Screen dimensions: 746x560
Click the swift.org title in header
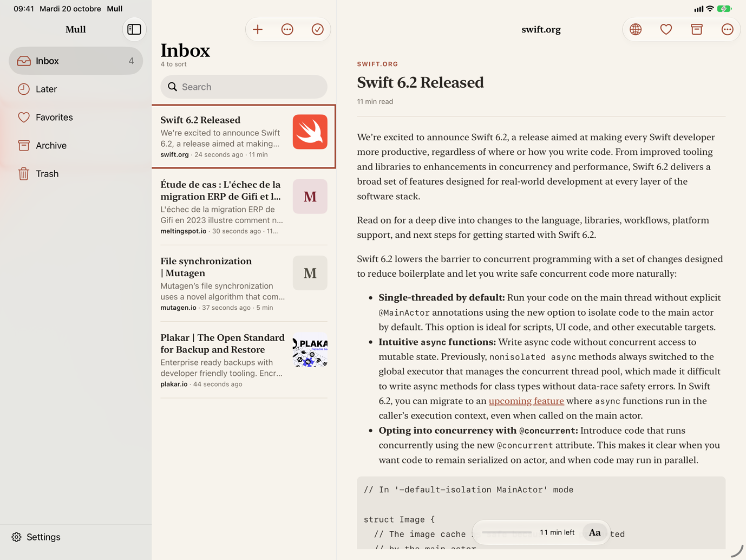541,29
